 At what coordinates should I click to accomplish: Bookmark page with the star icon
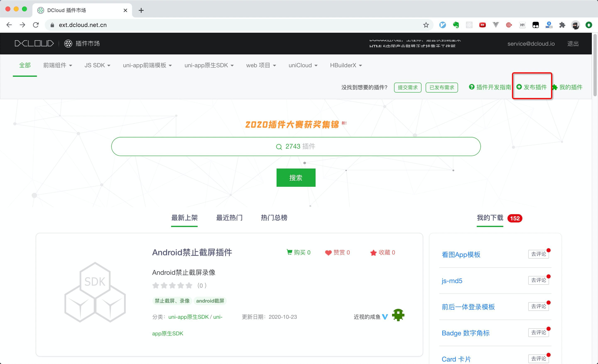426,25
